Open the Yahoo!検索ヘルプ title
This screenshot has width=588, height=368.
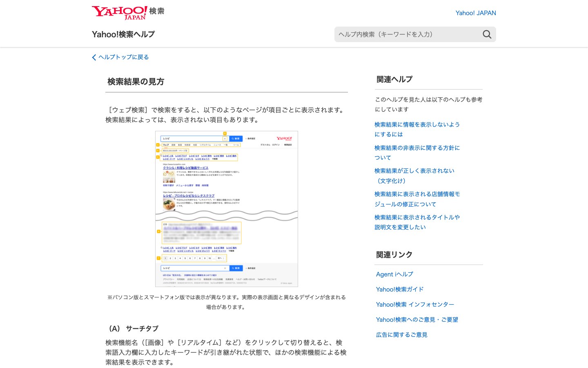pos(123,34)
